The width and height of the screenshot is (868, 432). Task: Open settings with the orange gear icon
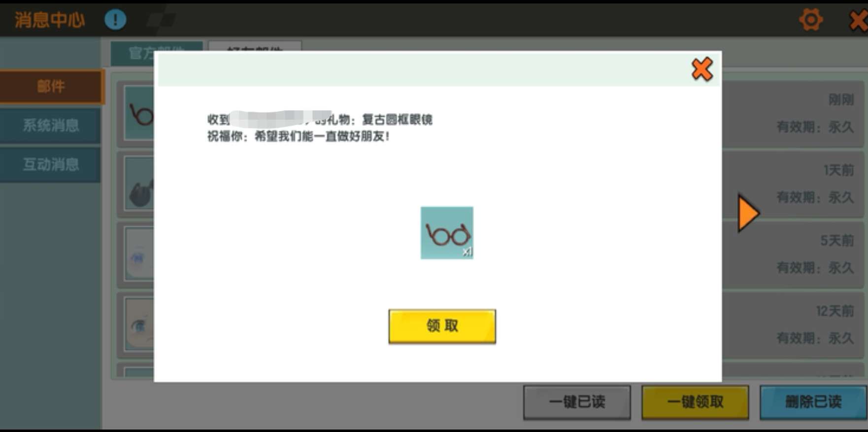[810, 20]
